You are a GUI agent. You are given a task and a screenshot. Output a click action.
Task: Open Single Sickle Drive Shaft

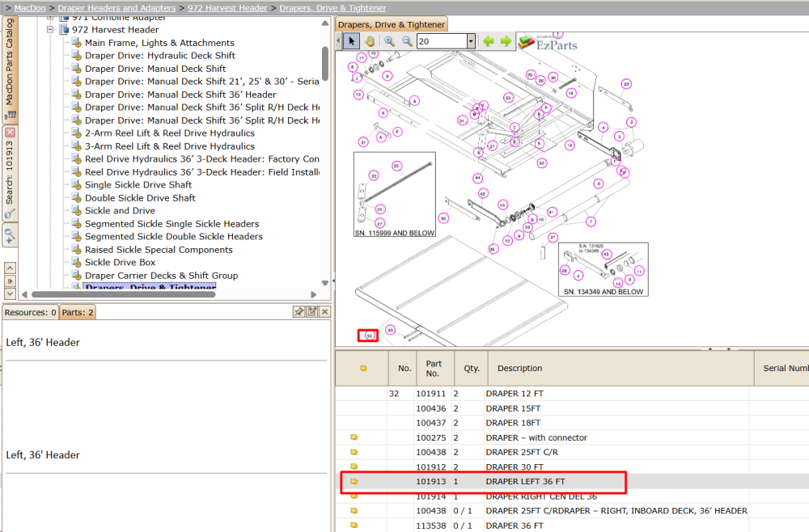pyautogui.click(x=138, y=184)
